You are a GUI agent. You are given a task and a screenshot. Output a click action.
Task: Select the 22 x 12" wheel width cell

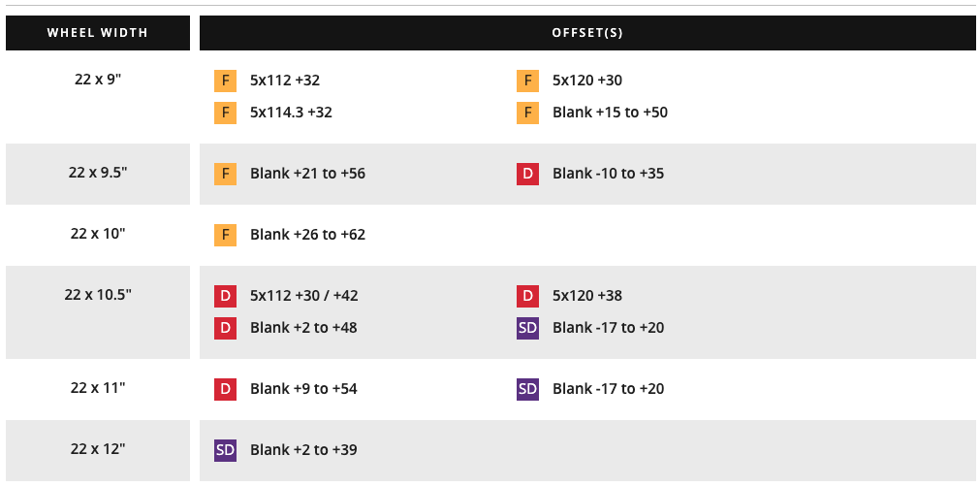[x=98, y=450]
